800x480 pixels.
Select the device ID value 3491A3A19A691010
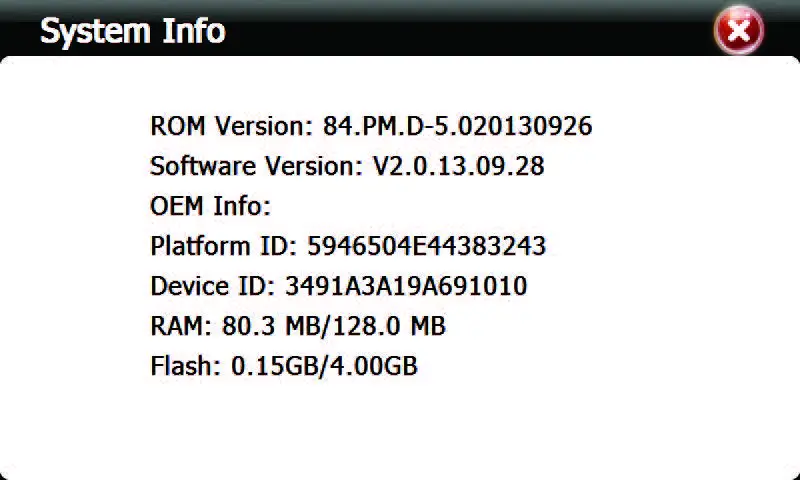pos(406,286)
